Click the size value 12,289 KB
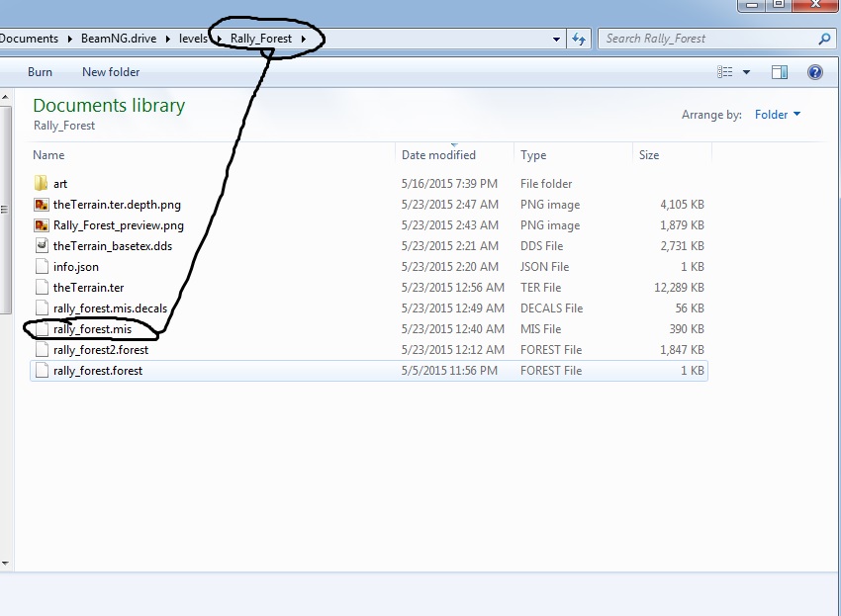841x616 pixels. pos(679,288)
